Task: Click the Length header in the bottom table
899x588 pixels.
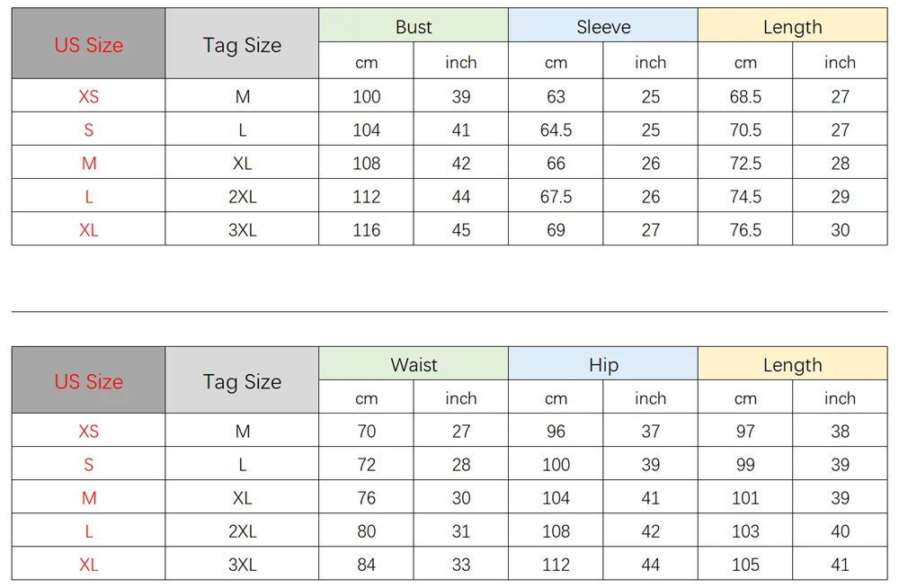Action: [x=792, y=365]
